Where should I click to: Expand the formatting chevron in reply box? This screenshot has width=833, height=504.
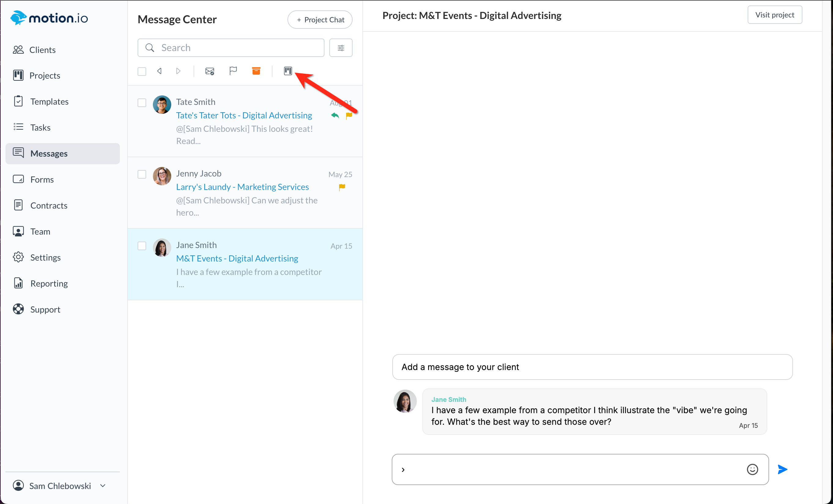pyautogui.click(x=403, y=469)
